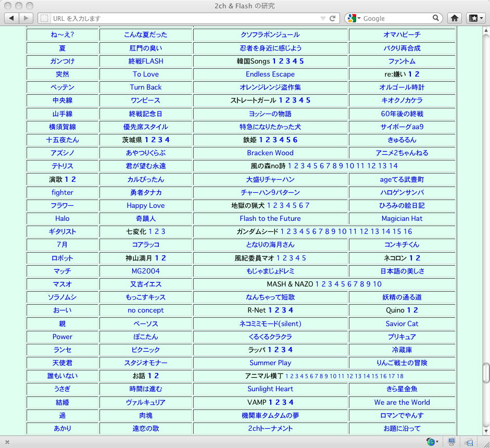Open part 4 of 茨城県
This screenshot has height=448, width=490.
coord(167,140)
